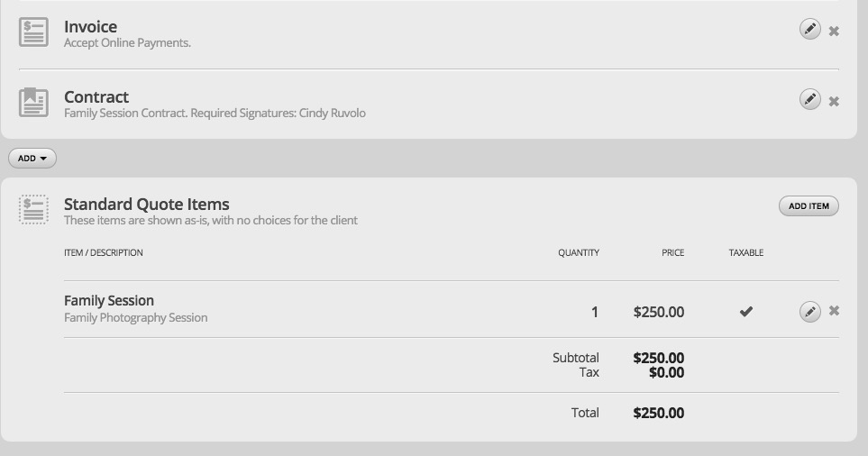Edit the Invoice with pencil icon

coord(810,29)
